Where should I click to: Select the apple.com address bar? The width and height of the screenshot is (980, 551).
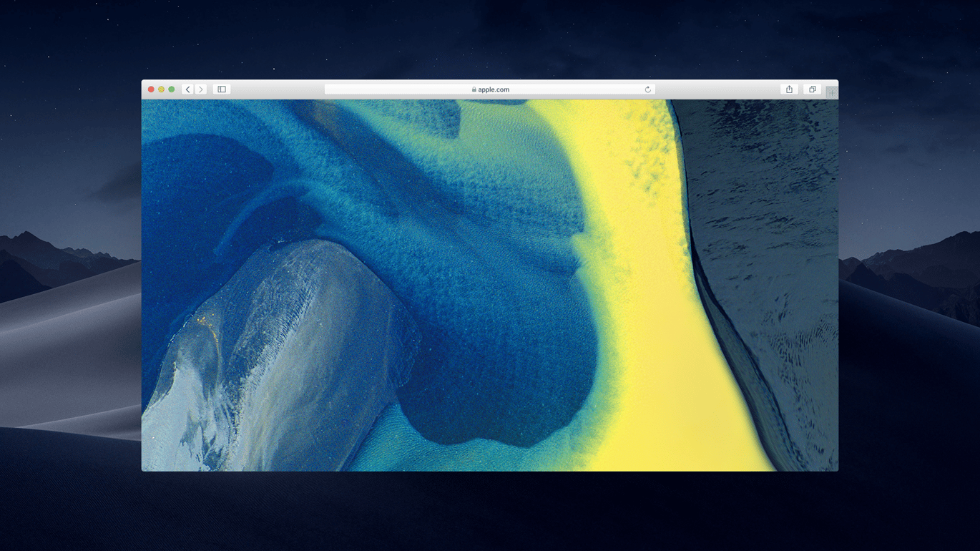pos(490,89)
